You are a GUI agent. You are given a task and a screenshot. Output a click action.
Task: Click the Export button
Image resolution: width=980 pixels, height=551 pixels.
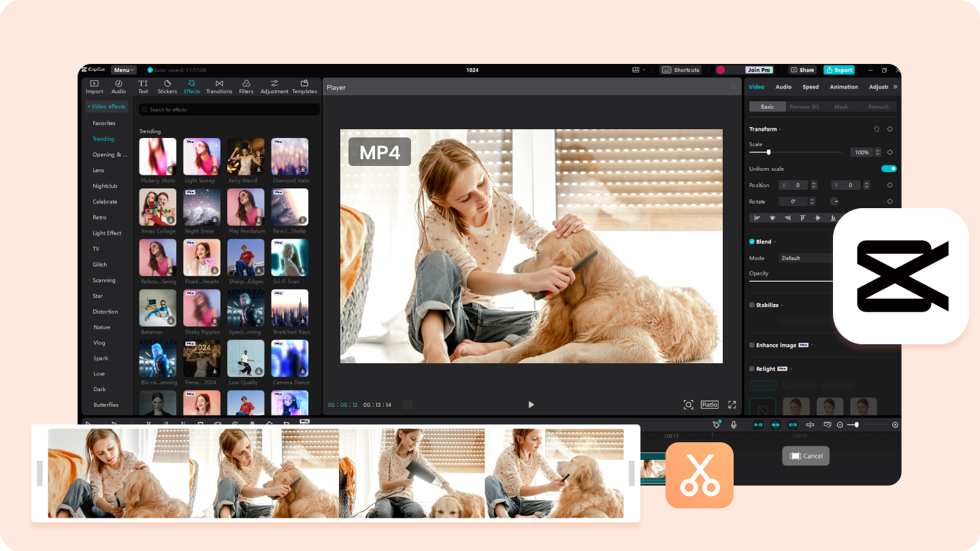[x=839, y=70]
